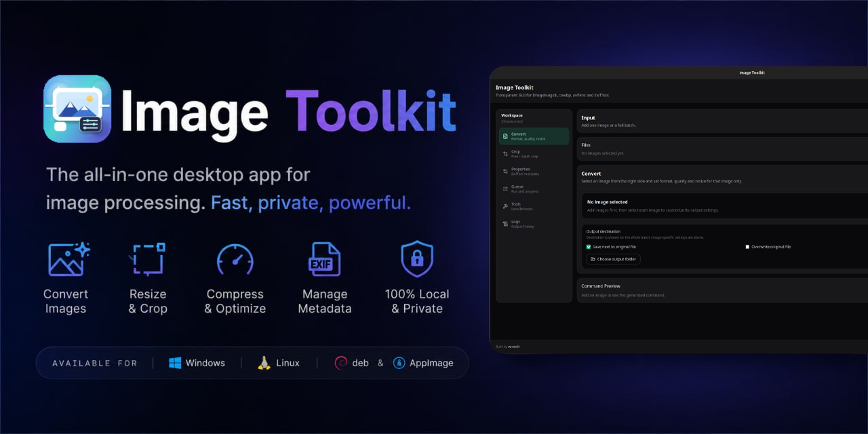This screenshot has height=434, width=868.
Task: Click the purple "Toolkit" title word
Action: coord(370,111)
